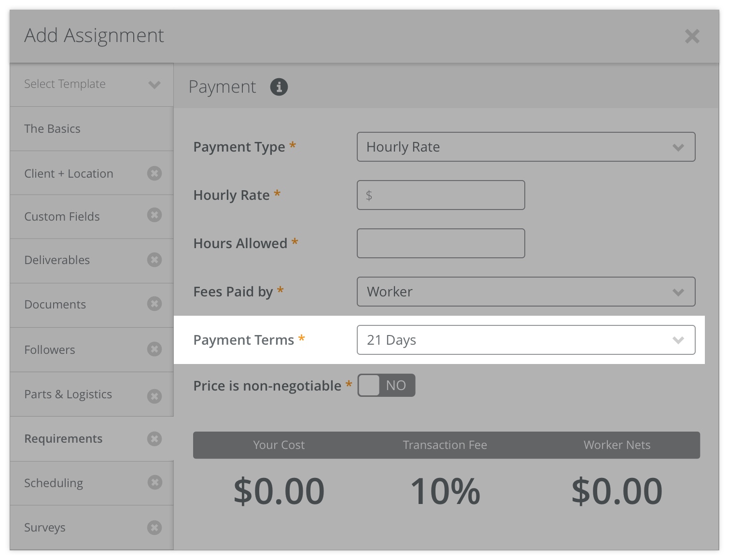
Task: Focus the Hours Allowed field
Action: [441, 243]
